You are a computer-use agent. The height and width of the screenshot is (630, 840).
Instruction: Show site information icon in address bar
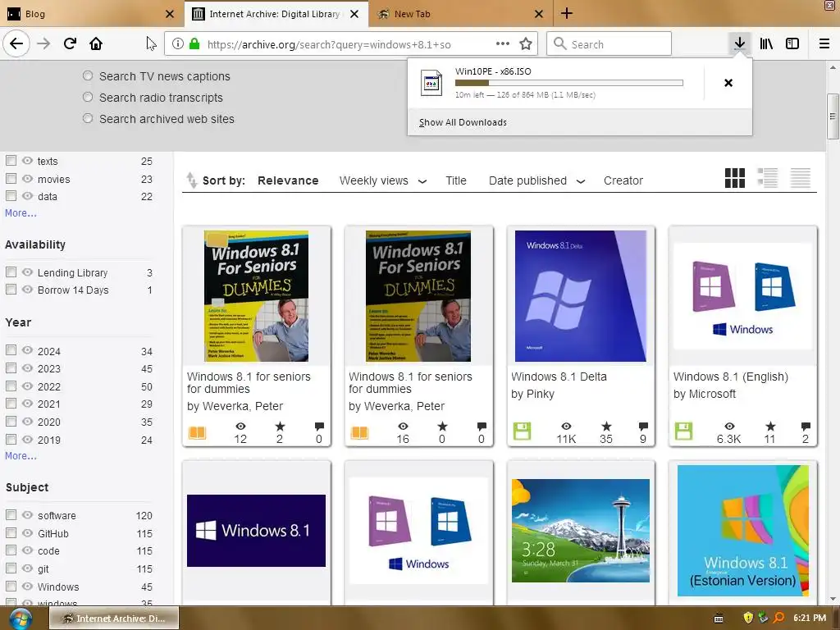point(178,44)
